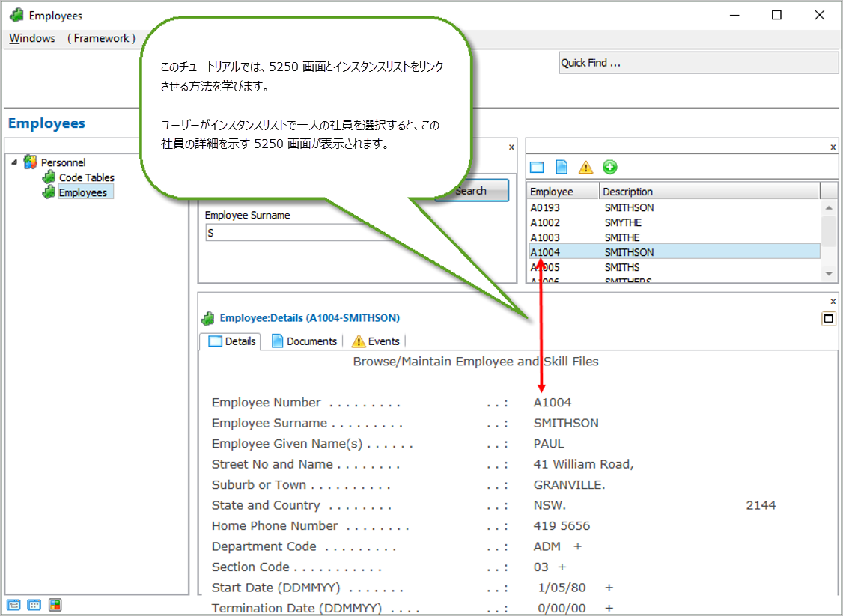Image resolution: width=843 pixels, height=616 pixels.
Task: Click the Details icon in list toolbar
Action: click(537, 167)
